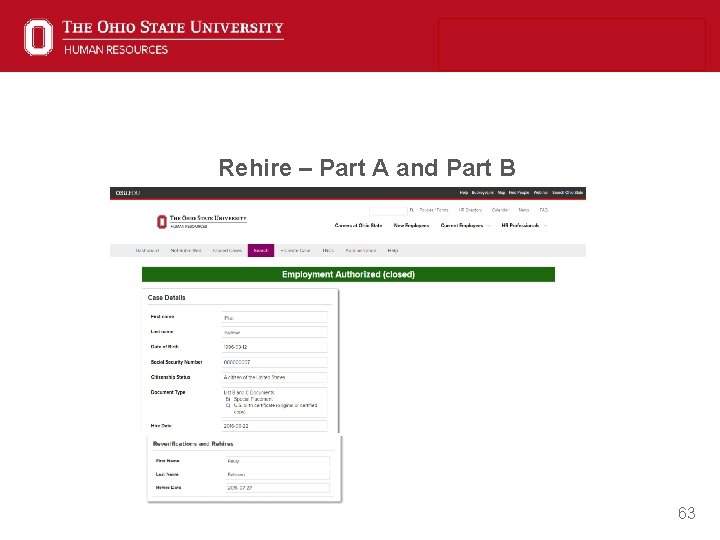Viewport: 720px width, 540px height.
Task: Expand the Current Employees dropdown
Action: pos(465,225)
